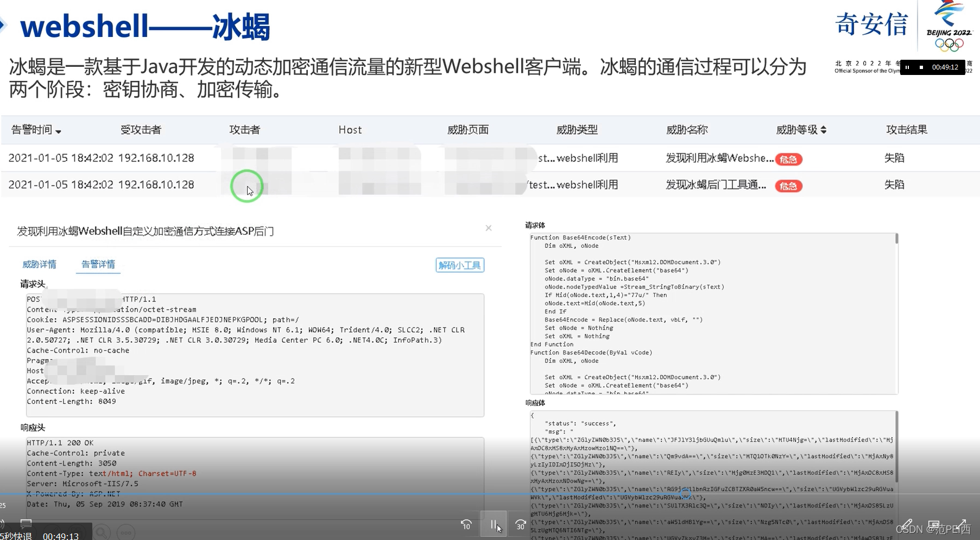Click the Host column header

coord(350,130)
